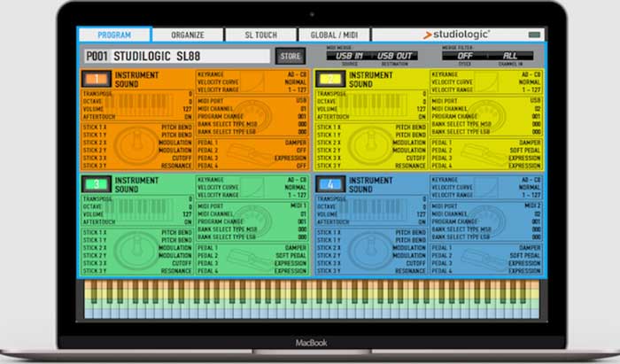Click the velocity curve graph in zone 2
This screenshot has height=364, width=620.
(486, 81)
